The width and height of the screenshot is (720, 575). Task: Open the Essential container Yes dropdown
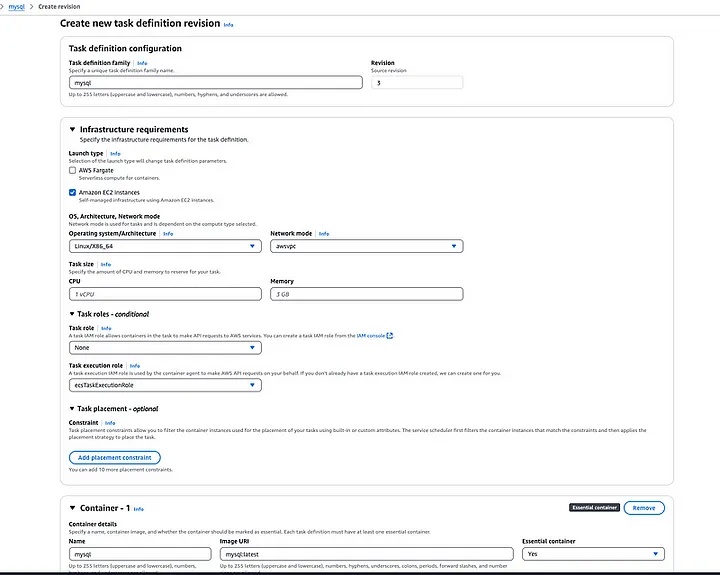593,554
